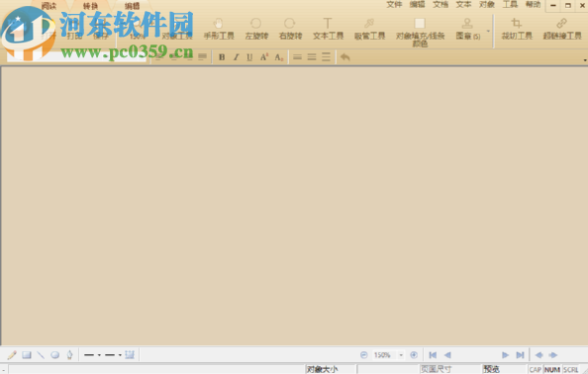Rotate page right with 右旋转
This screenshot has height=374, width=588.
pos(290,30)
